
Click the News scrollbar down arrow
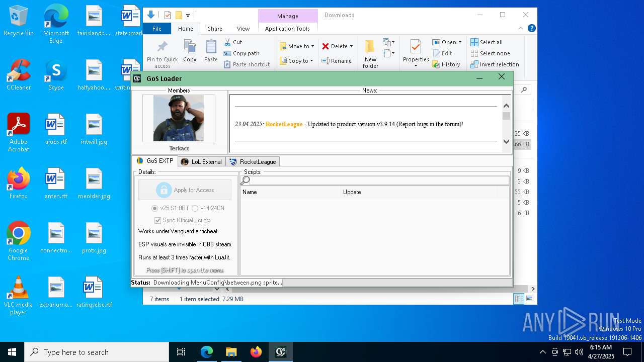(x=506, y=141)
